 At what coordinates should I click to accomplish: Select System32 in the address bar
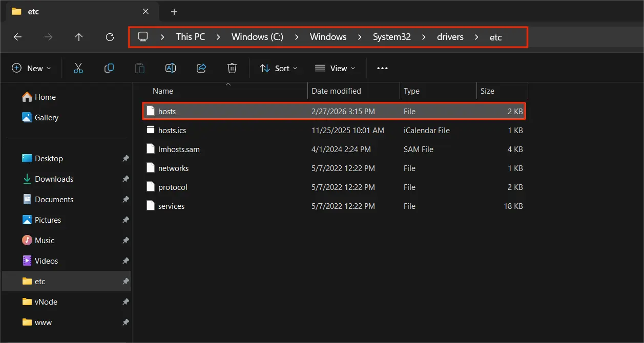(x=391, y=37)
